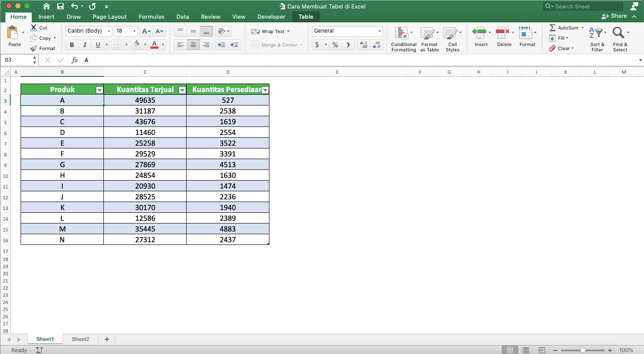Open the Calibri (Body) font dropdown
This screenshot has height=354, width=644.
pyautogui.click(x=109, y=31)
